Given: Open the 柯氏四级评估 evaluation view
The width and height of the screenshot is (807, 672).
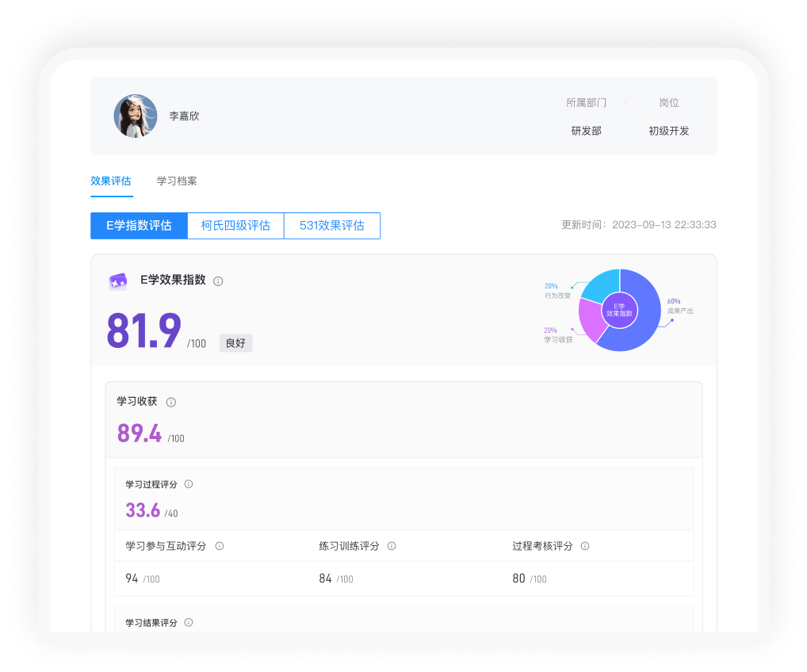Looking at the screenshot, I should click(235, 226).
